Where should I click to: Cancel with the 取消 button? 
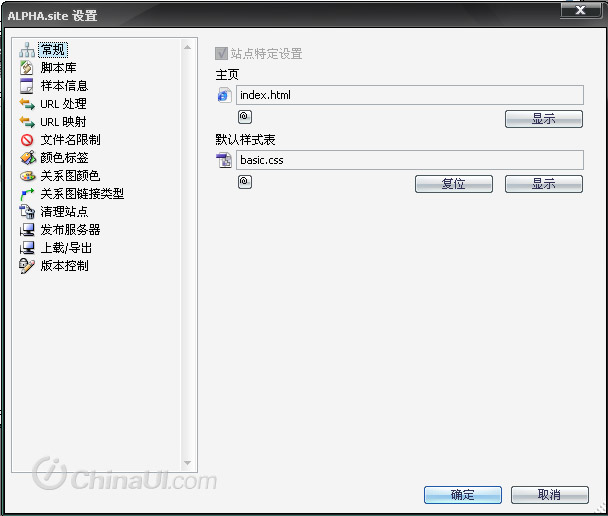click(549, 495)
